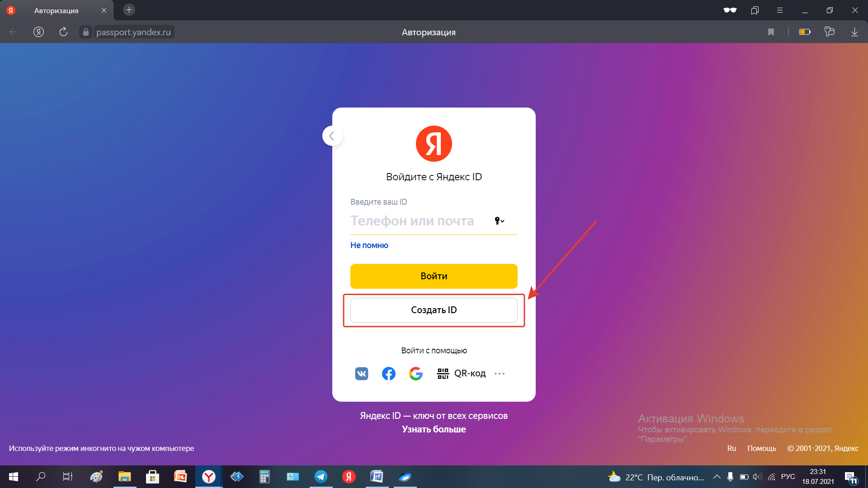Switch language via Ru link

(731, 448)
